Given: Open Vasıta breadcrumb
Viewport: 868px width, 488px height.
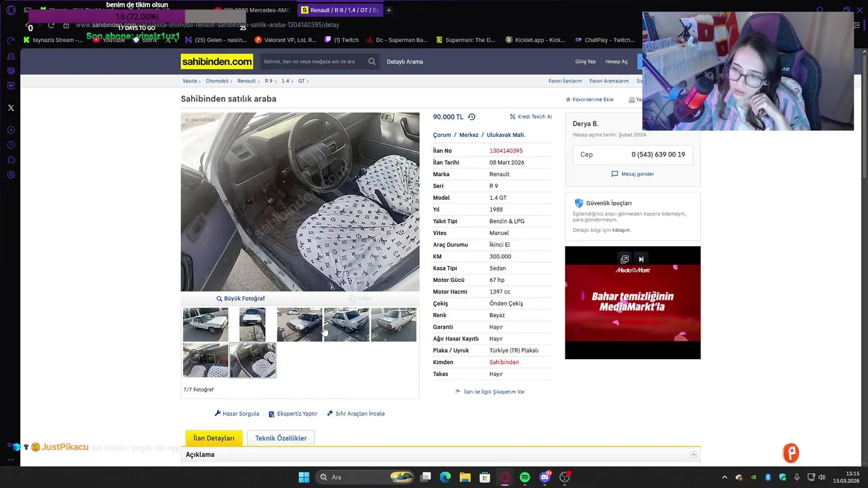Looking at the screenshot, I should click(x=190, y=81).
